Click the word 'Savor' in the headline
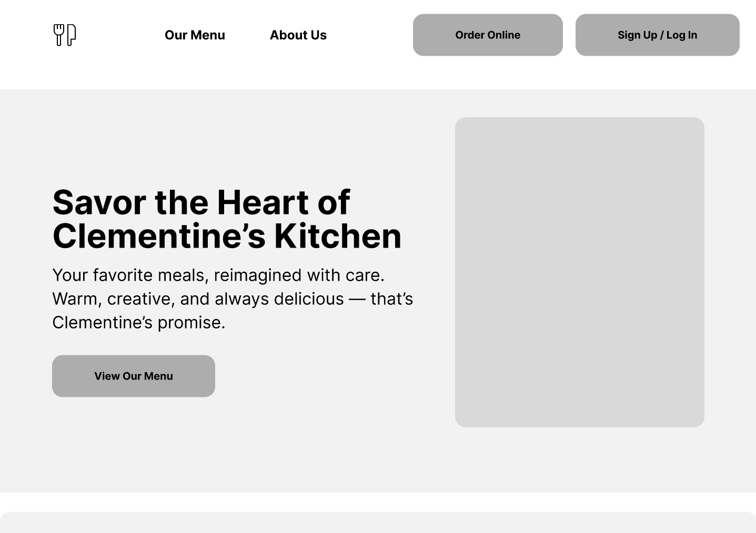 pos(99,202)
